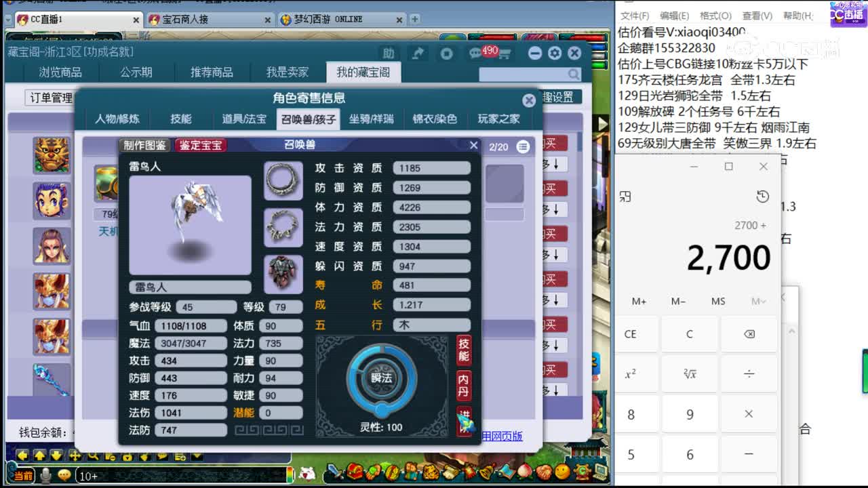868x488 pixels.
Task: Click the share arrow icon in the header
Action: (x=418, y=53)
